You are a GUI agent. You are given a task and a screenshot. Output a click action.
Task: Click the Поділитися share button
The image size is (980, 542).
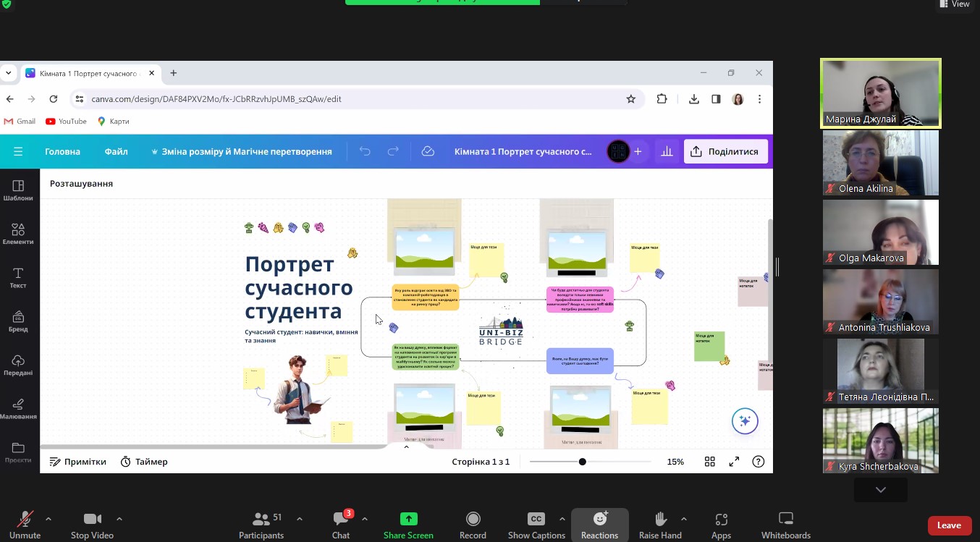725,151
